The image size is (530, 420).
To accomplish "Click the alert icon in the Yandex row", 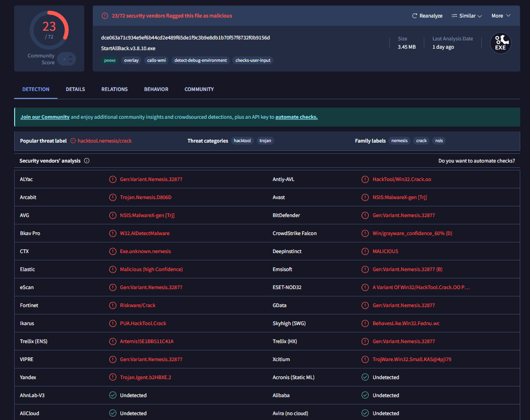I will (113, 377).
